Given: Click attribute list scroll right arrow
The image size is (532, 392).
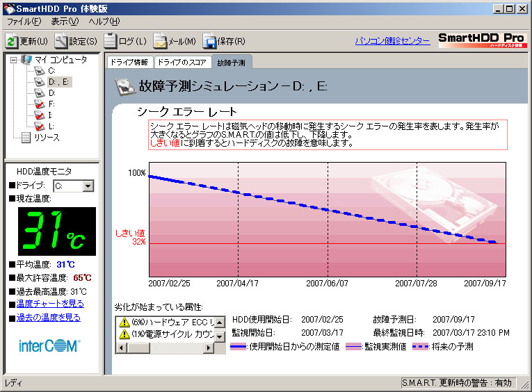Looking at the screenshot, I should point(209,348).
